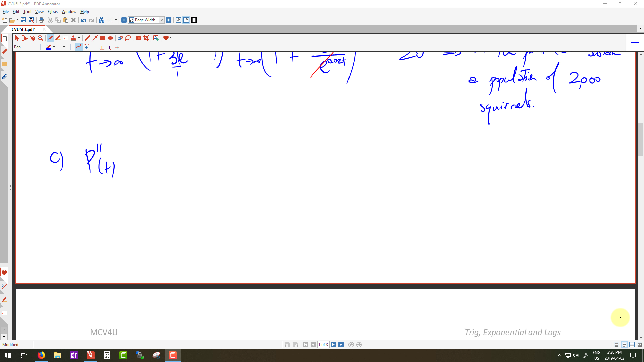Image resolution: width=644 pixels, height=362 pixels.
Task: Jump to last page
Action: coord(341,345)
